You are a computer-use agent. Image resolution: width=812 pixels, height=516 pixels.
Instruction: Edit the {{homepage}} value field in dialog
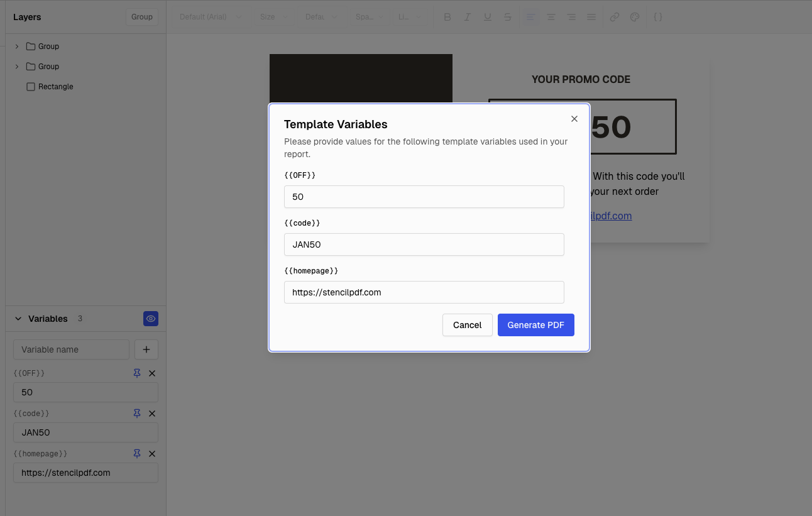pyautogui.click(x=424, y=292)
